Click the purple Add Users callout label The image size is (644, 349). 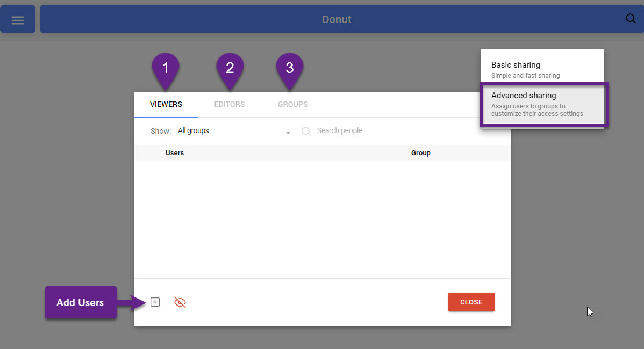pos(80,303)
